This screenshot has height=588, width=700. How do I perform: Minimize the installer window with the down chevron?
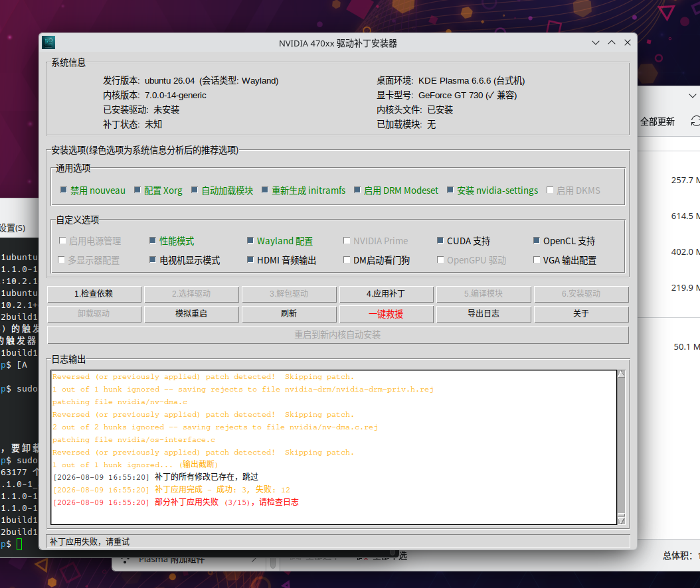tap(596, 43)
